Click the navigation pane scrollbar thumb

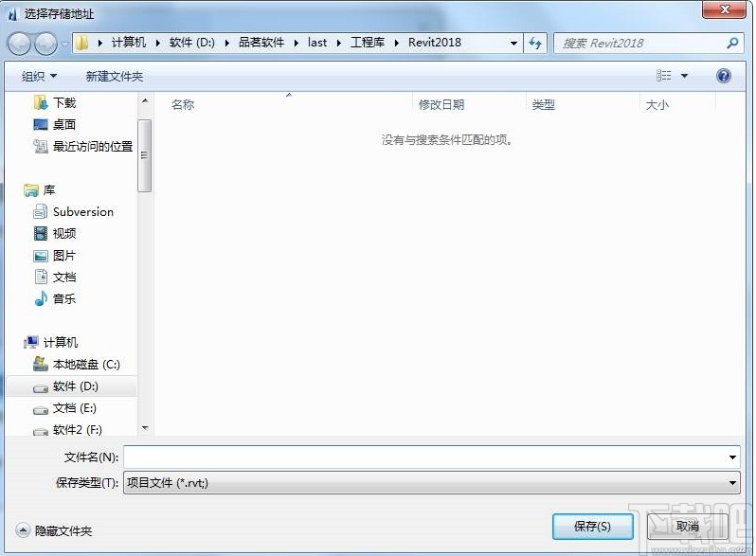click(144, 155)
